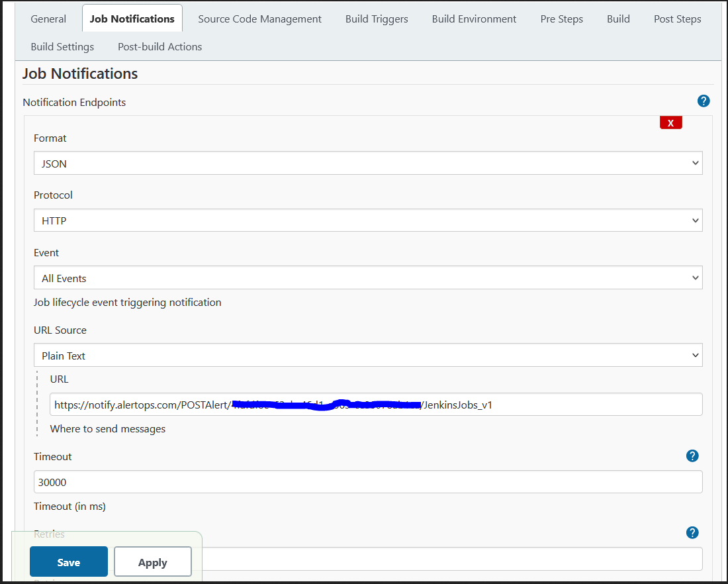Go to the Build Triggers tab

(x=377, y=19)
